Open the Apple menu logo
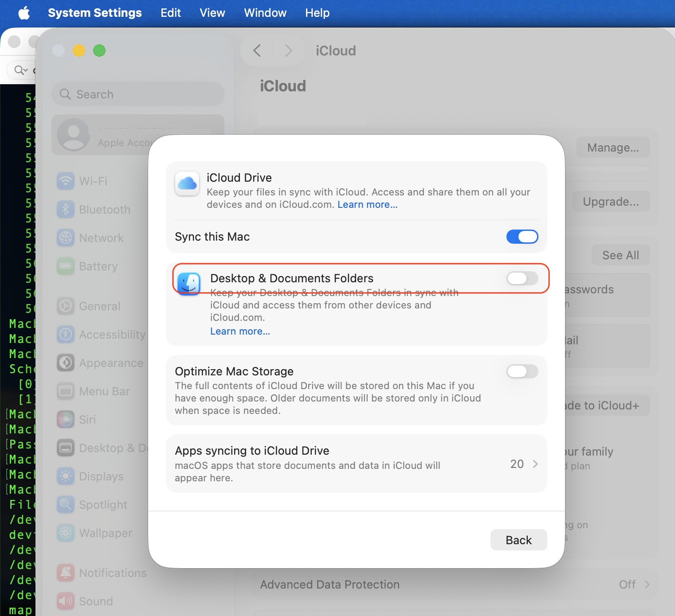Image resolution: width=675 pixels, height=616 pixels. click(x=24, y=13)
